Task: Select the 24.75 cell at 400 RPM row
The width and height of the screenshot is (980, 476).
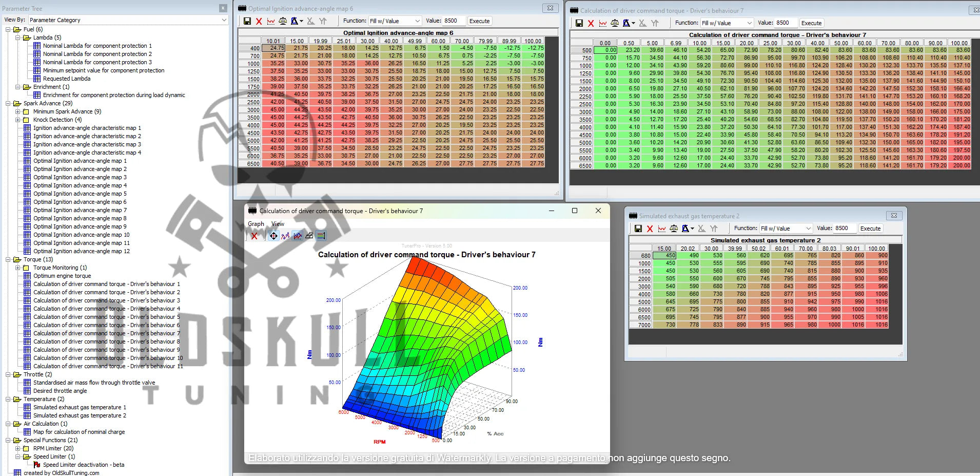Action: [x=275, y=48]
